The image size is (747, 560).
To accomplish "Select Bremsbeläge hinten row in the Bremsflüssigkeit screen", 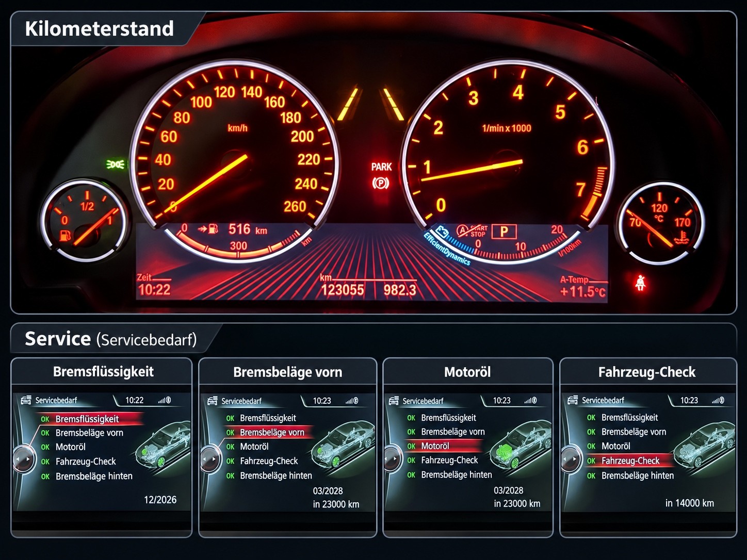I will pos(87,476).
